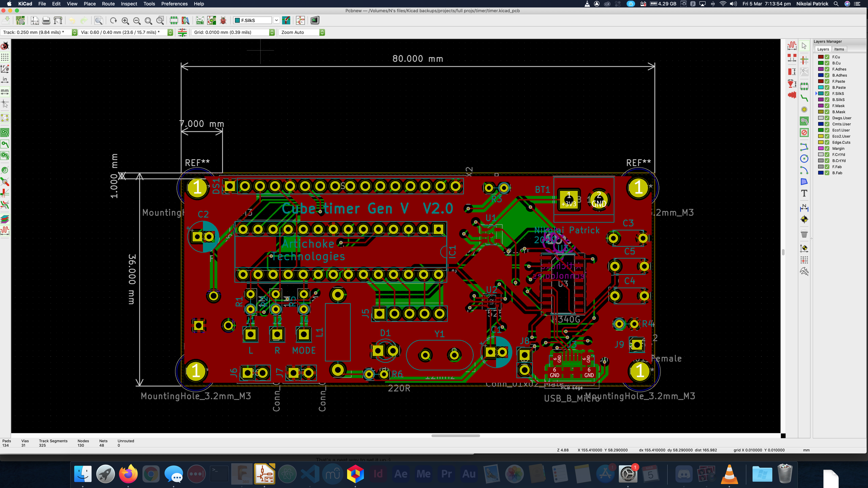Click the horizontal canvas scrollbar
The width and height of the screenshot is (868, 488).
coord(455,436)
